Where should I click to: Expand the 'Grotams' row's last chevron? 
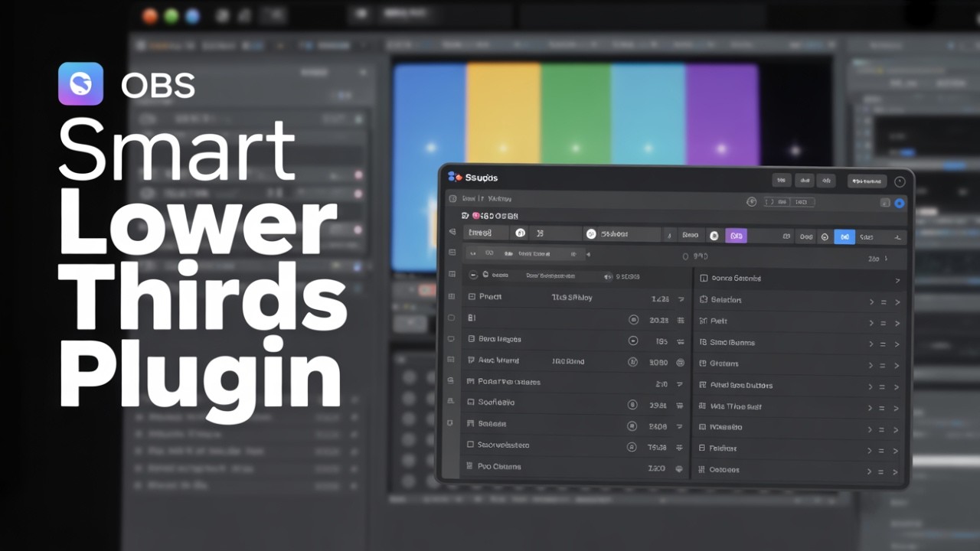(897, 366)
